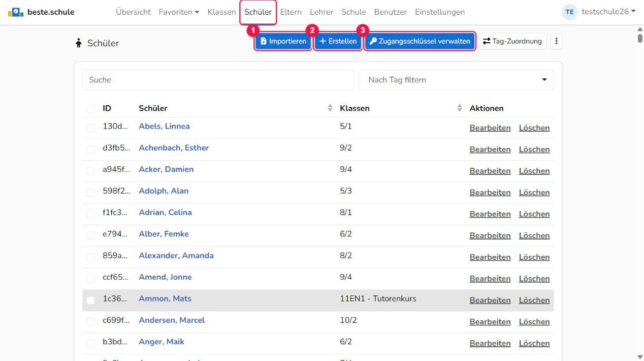
Task: Open the testschule26 account menu
Action: [609, 12]
